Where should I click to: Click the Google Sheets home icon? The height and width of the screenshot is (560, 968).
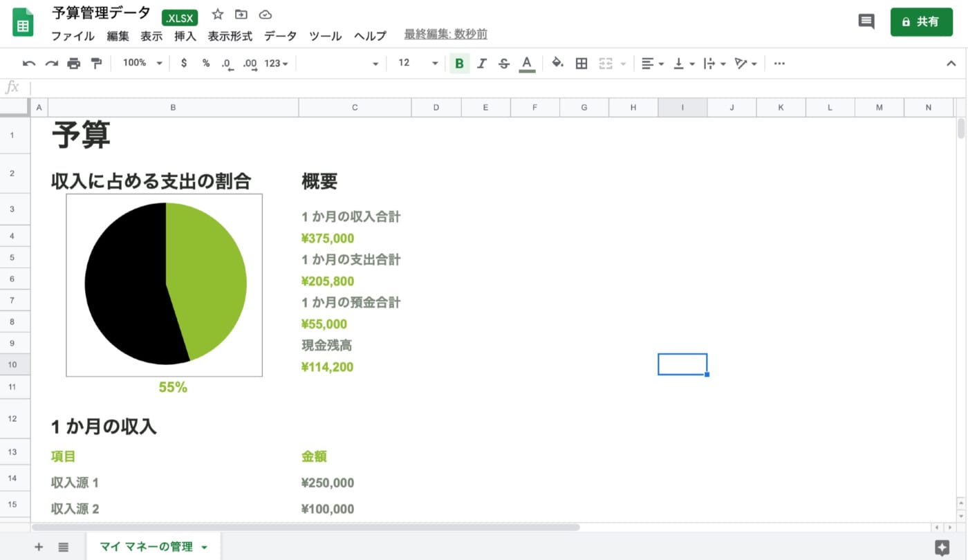tap(23, 23)
